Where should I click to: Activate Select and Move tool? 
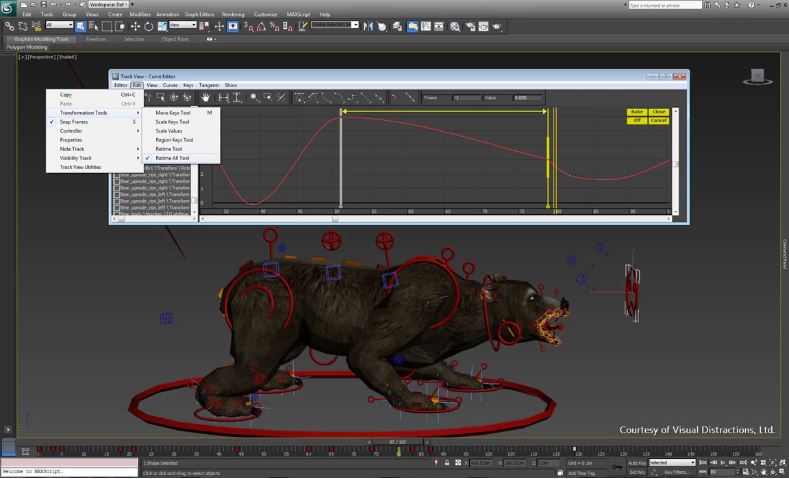click(x=135, y=26)
